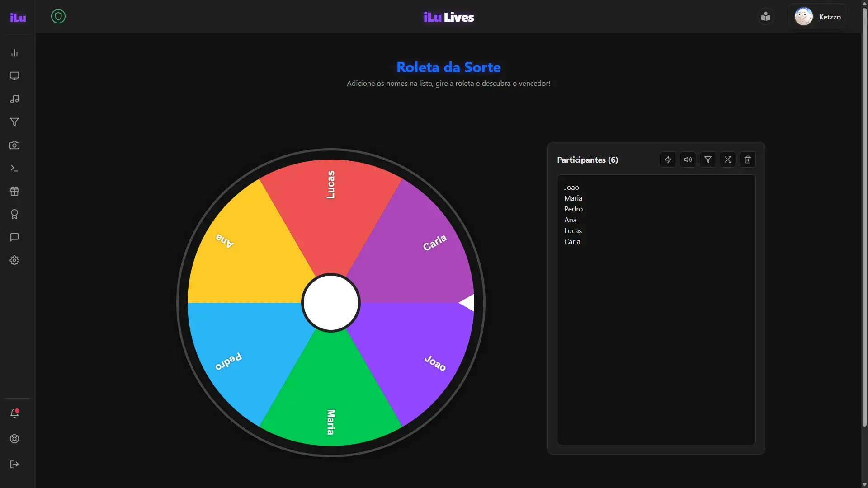This screenshot has width=868, height=488.
Task: Click the name Joao in participants list
Action: click(571, 187)
